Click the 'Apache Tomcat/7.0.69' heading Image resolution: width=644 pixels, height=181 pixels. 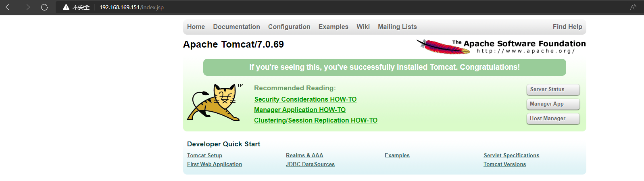pos(233,44)
